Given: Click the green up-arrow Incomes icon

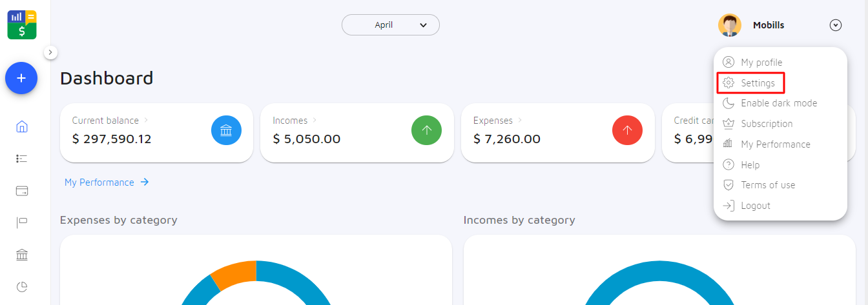Looking at the screenshot, I should point(426,132).
